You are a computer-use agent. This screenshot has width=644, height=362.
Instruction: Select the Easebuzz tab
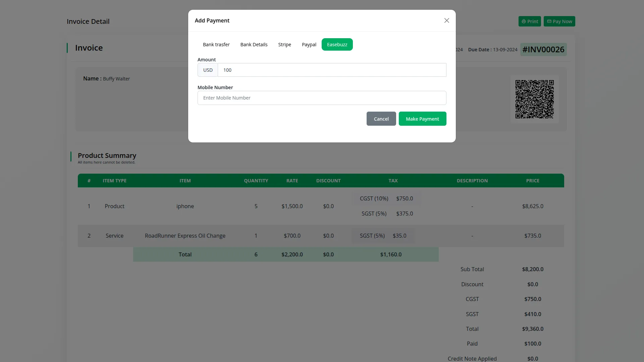[337, 45]
